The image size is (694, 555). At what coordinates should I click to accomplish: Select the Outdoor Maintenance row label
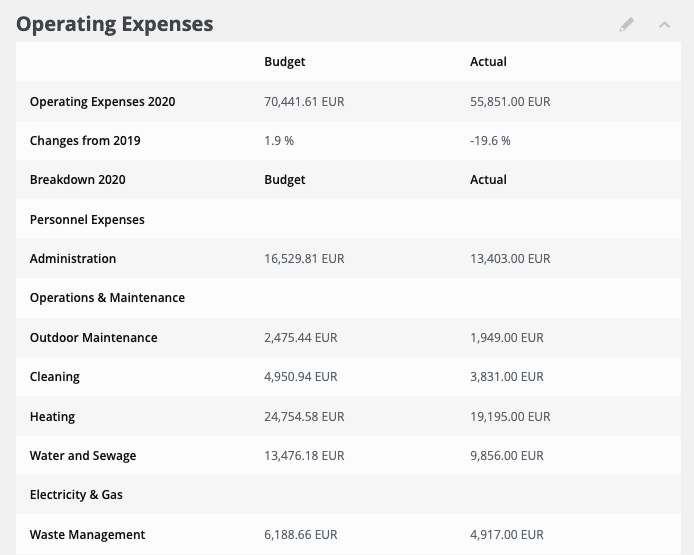tap(93, 338)
